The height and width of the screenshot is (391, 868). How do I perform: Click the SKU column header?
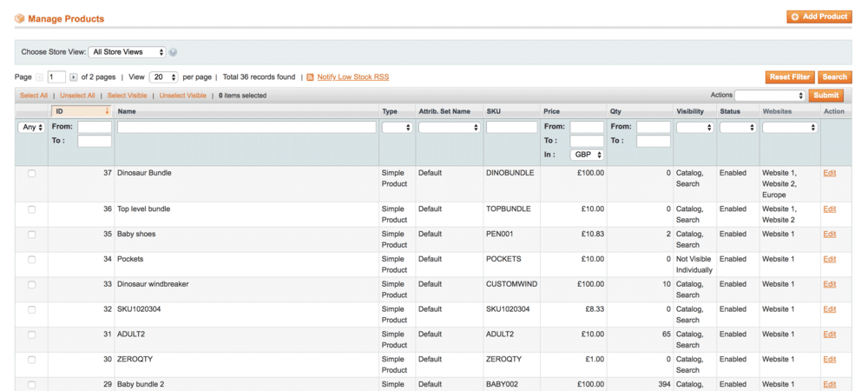coord(494,111)
